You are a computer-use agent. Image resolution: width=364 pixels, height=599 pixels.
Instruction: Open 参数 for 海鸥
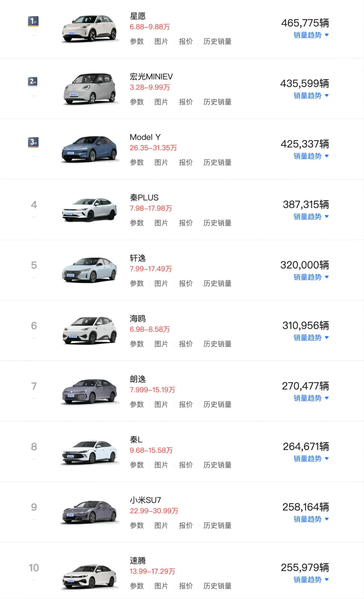[x=137, y=344]
